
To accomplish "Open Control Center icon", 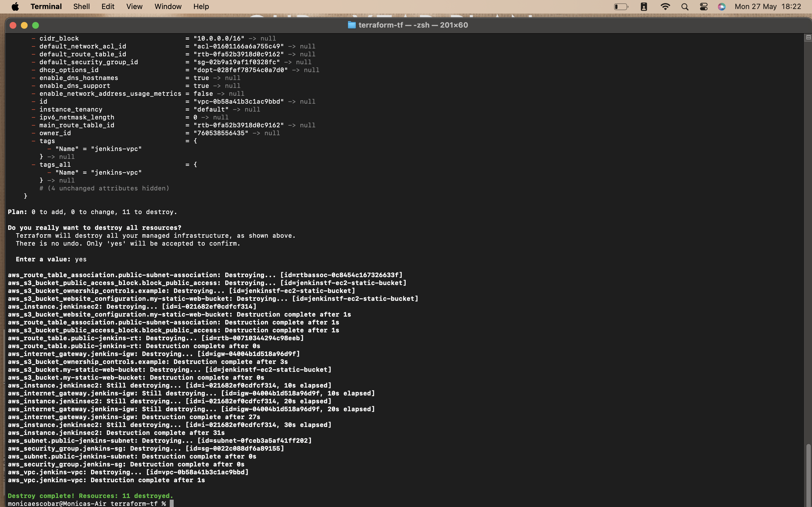I will tap(704, 6).
